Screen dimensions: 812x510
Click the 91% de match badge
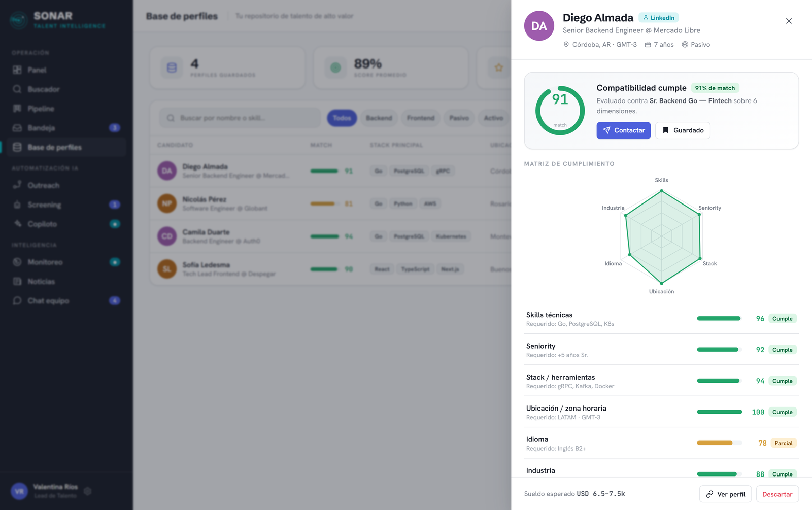(715, 88)
